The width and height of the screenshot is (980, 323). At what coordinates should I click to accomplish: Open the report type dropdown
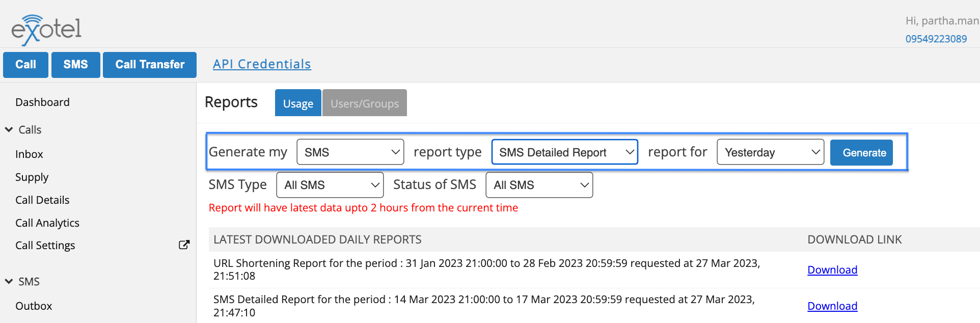(x=564, y=152)
